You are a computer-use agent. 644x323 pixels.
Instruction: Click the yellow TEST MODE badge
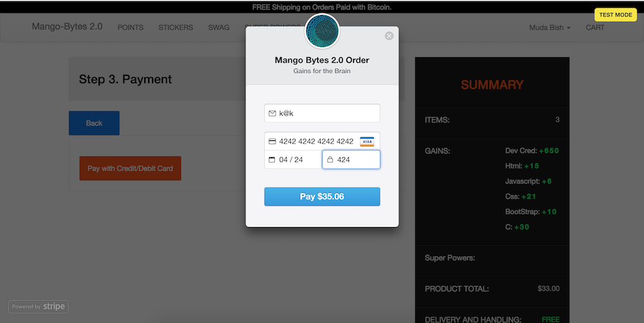pos(616,15)
